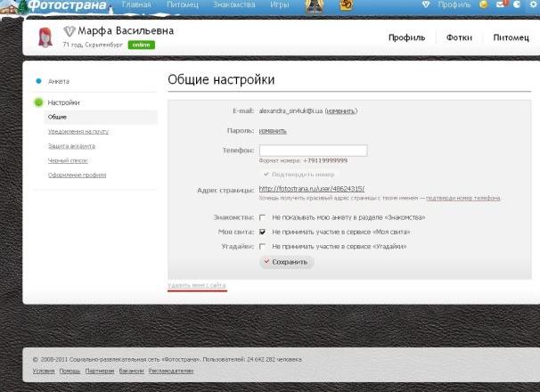Image resolution: width=540 pixels, height=392 pixels.
Task: Click the подтверди номер телефона link
Action: (463, 198)
